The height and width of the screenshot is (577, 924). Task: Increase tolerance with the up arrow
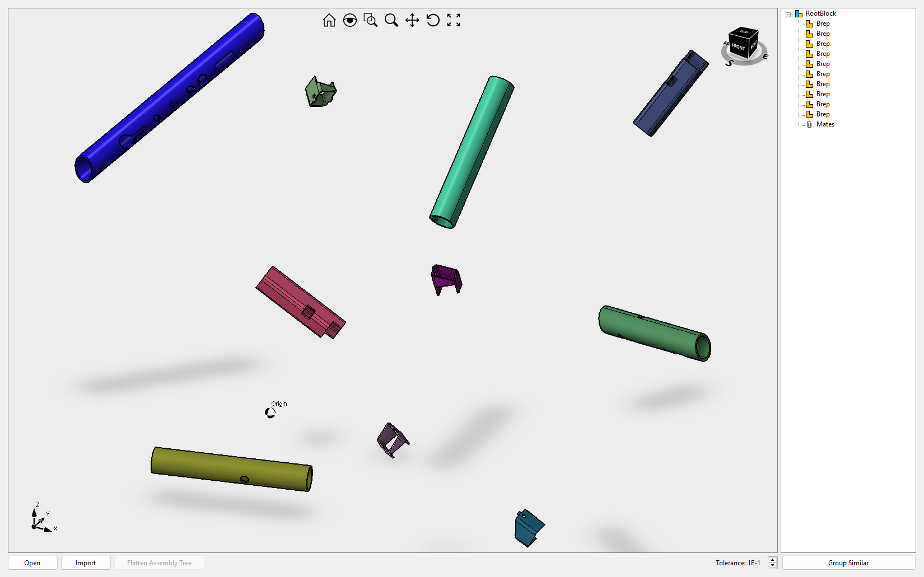(x=773, y=560)
